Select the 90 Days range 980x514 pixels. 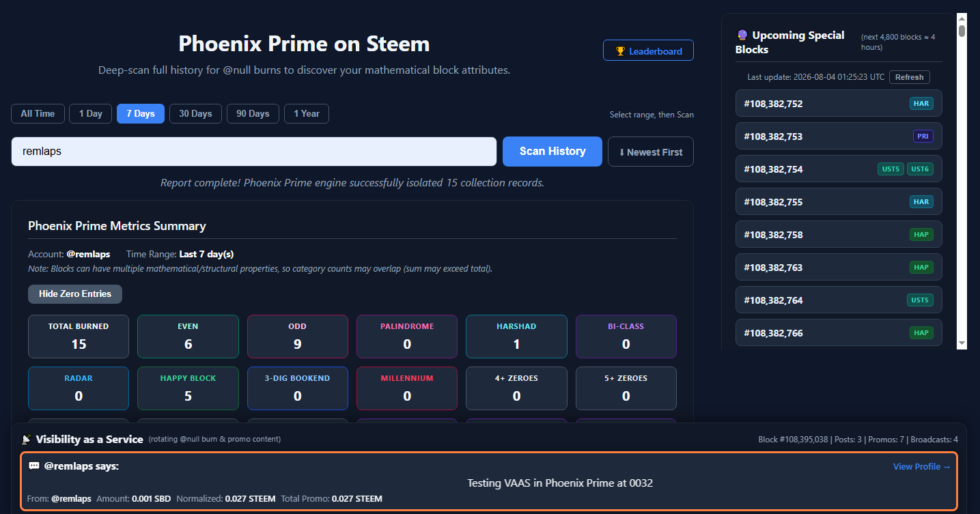click(x=253, y=113)
